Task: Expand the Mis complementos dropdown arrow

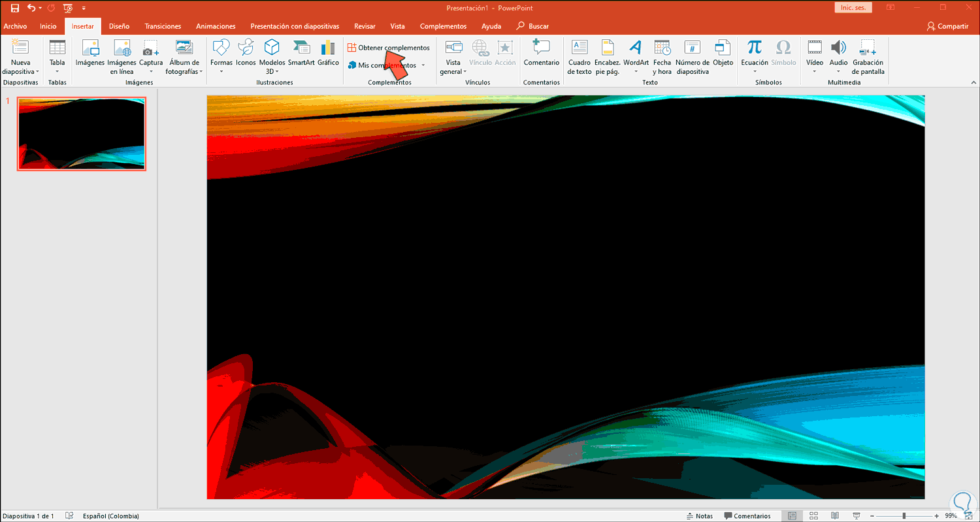Action: (423, 65)
